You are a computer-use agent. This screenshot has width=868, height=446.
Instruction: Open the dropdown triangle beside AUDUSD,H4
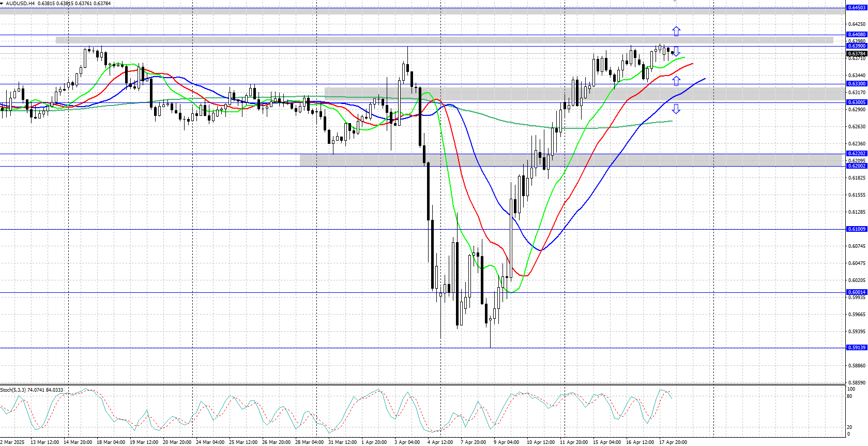2,4
